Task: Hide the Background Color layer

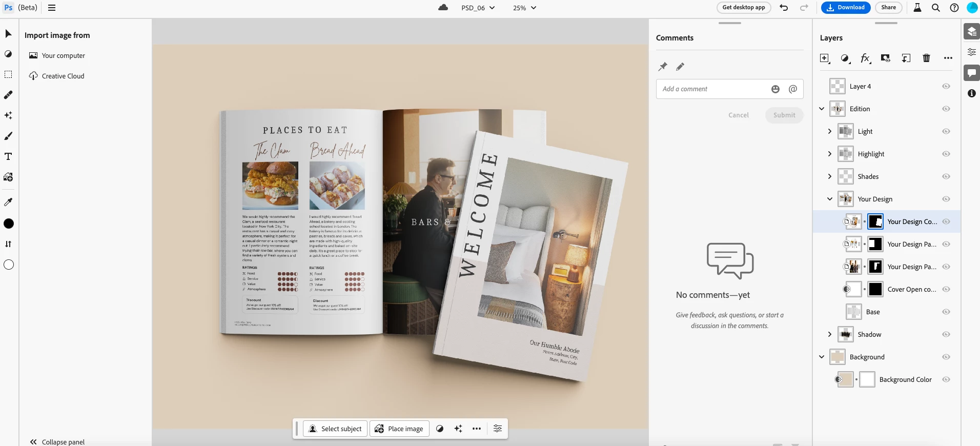Action: click(x=946, y=379)
